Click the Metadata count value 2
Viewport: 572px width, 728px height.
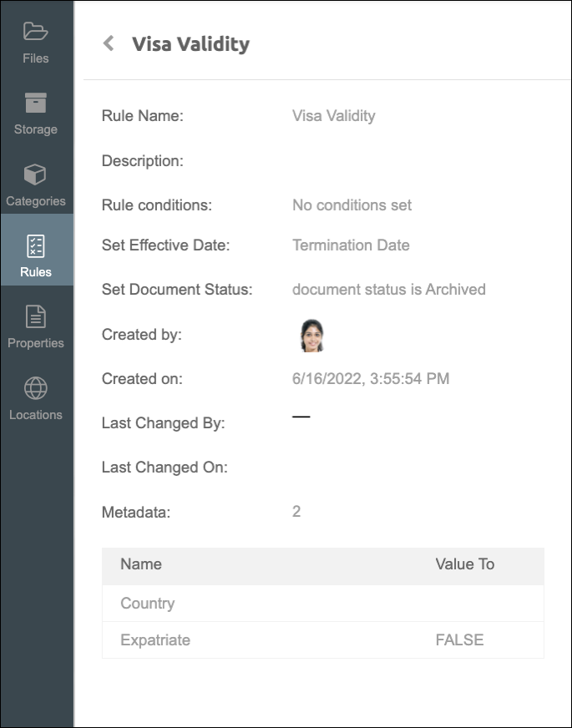(x=296, y=512)
